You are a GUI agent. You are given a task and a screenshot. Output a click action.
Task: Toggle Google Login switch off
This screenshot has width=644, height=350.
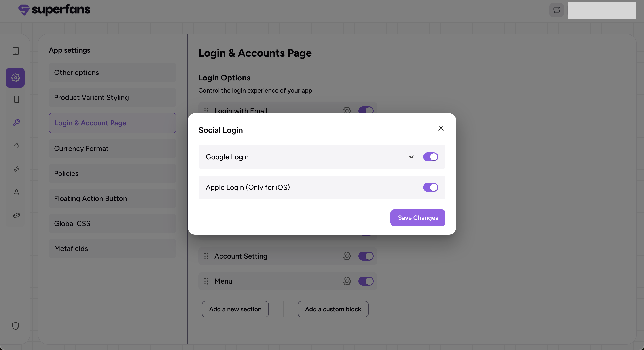pyautogui.click(x=430, y=157)
